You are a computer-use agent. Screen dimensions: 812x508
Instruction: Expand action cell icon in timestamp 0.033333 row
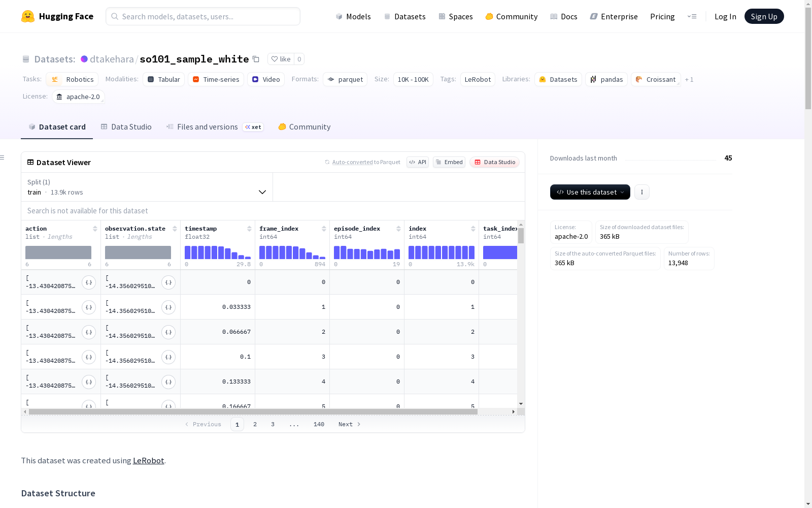click(89, 307)
